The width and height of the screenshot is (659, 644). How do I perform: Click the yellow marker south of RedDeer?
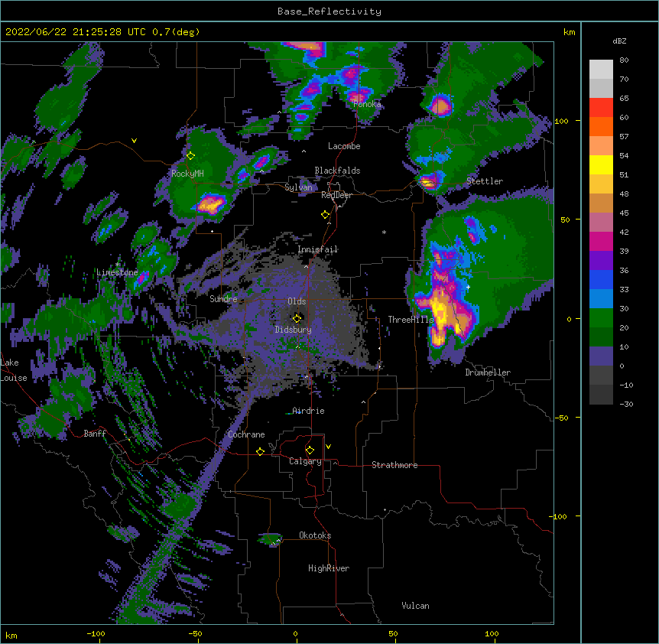point(326,215)
